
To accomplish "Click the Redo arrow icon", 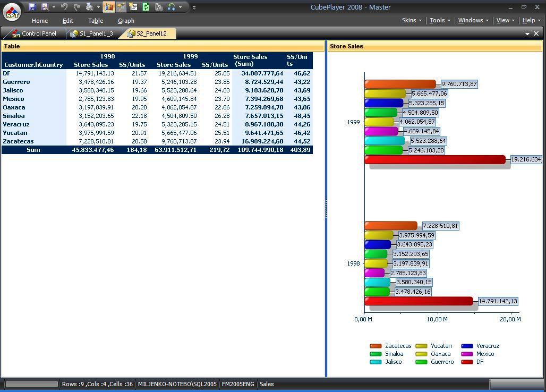I will coord(77,7).
